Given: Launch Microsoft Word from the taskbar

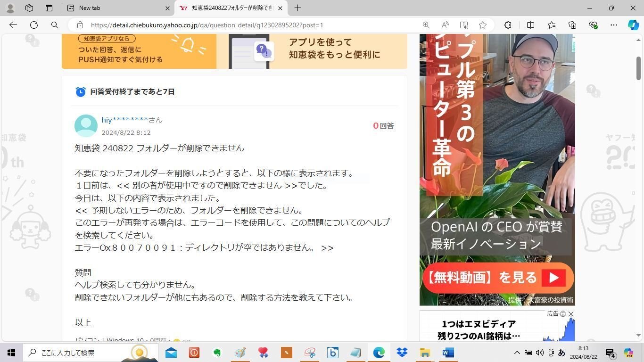Looking at the screenshot, I should tap(447, 353).
